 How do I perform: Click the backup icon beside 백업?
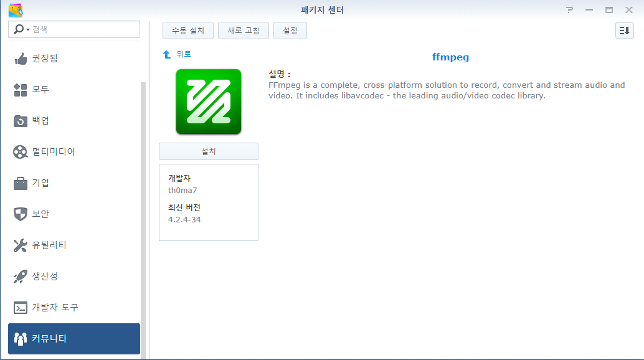[x=20, y=121]
